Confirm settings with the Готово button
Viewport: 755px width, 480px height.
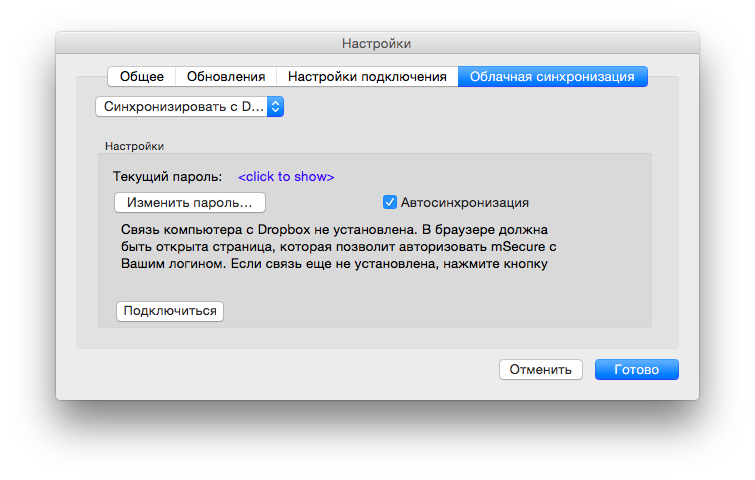click(x=636, y=369)
